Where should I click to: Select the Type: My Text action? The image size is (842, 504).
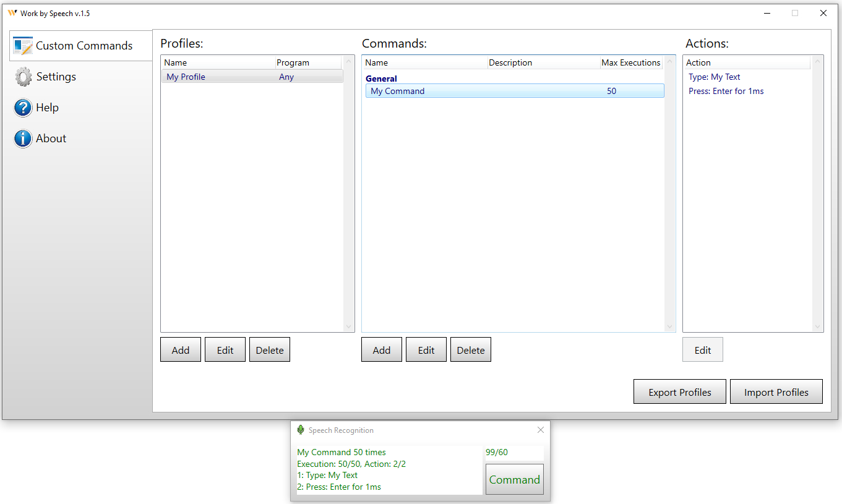click(715, 77)
